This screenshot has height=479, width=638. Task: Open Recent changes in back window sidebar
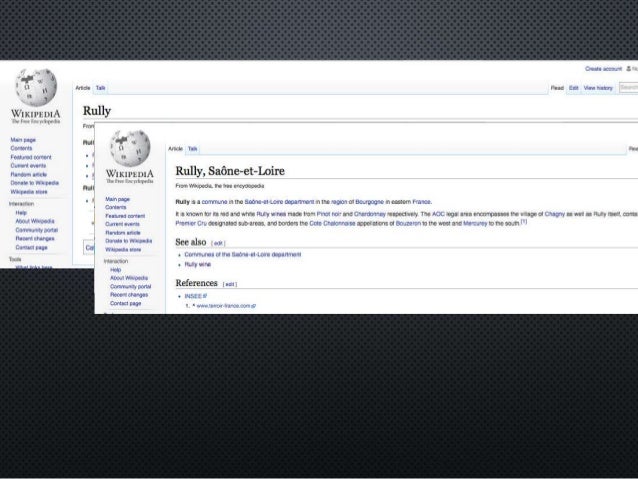click(x=35, y=238)
